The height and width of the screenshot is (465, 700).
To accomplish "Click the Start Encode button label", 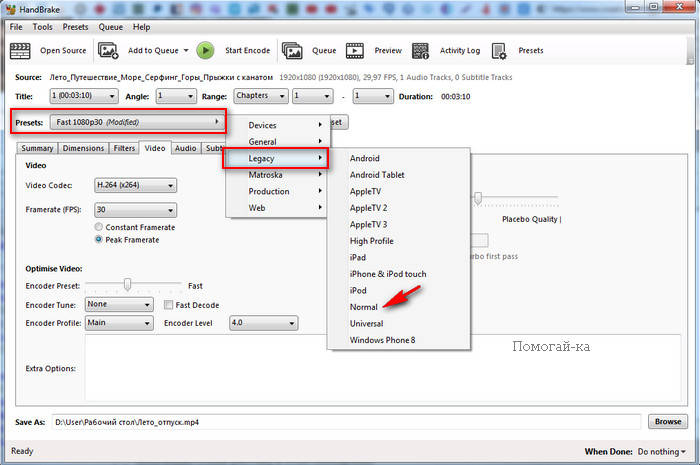I will click(247, 50).
